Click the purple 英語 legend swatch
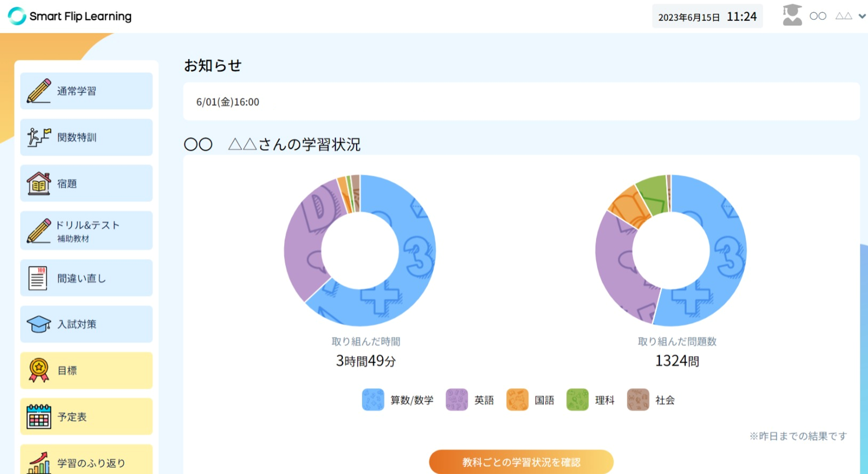This screenshot has width=868, height=474. pos(456,399)
